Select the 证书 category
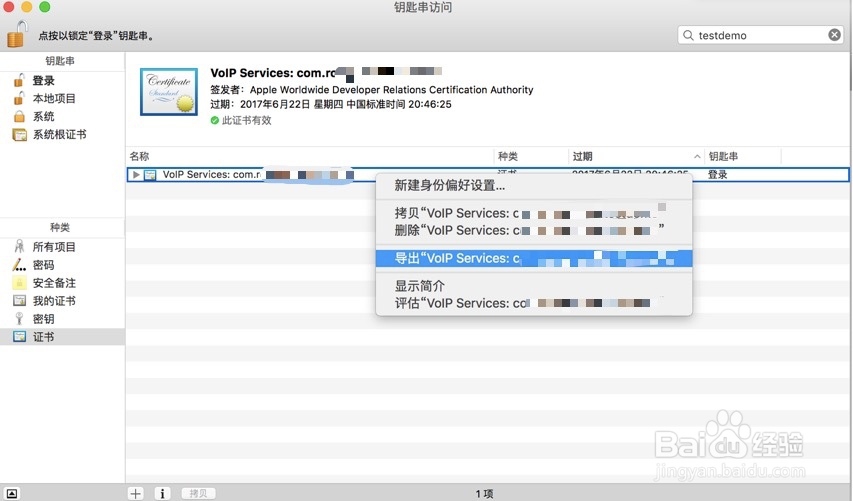This screenshot has height=501, width=853. 62,337
